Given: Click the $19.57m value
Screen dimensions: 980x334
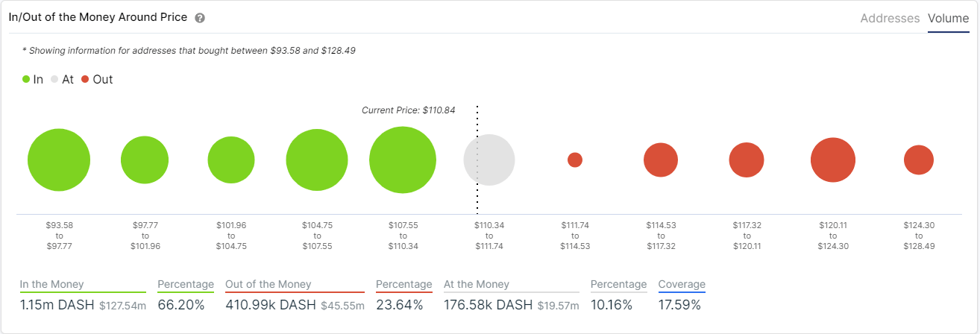Looking at the screenshot, I should 559,305.
